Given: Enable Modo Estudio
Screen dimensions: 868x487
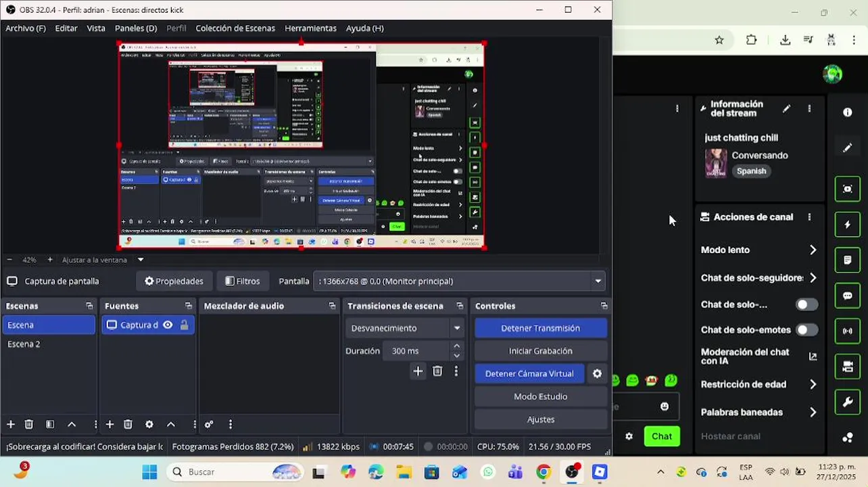Looking at the screenshot, I should click(x=541, y=396).
